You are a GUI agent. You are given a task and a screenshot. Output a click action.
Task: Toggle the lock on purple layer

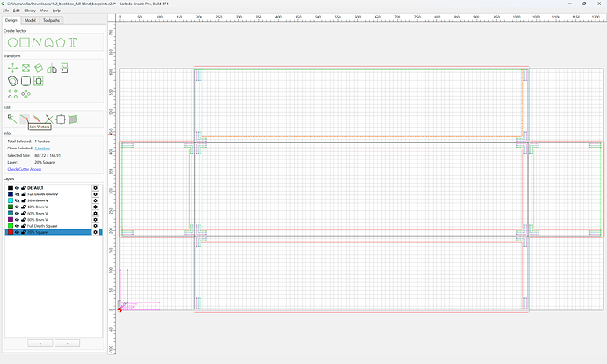(x=23, y=219)
